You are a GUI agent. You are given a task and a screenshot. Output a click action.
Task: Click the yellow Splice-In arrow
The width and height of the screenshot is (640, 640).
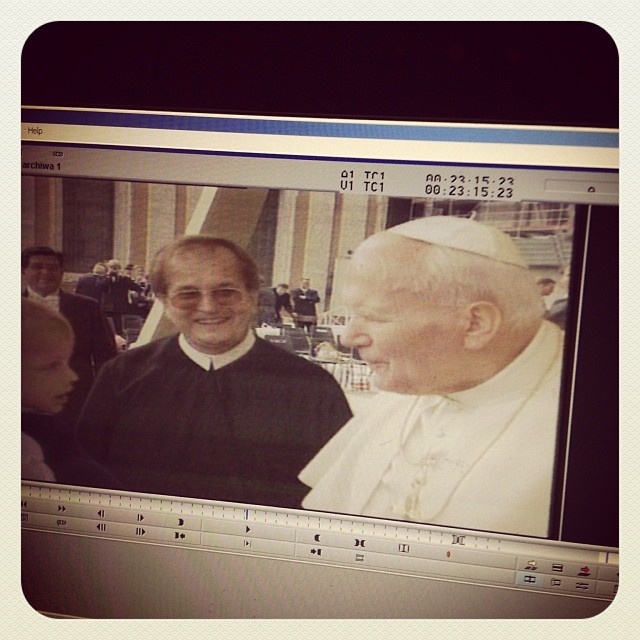tap(531, 565)
